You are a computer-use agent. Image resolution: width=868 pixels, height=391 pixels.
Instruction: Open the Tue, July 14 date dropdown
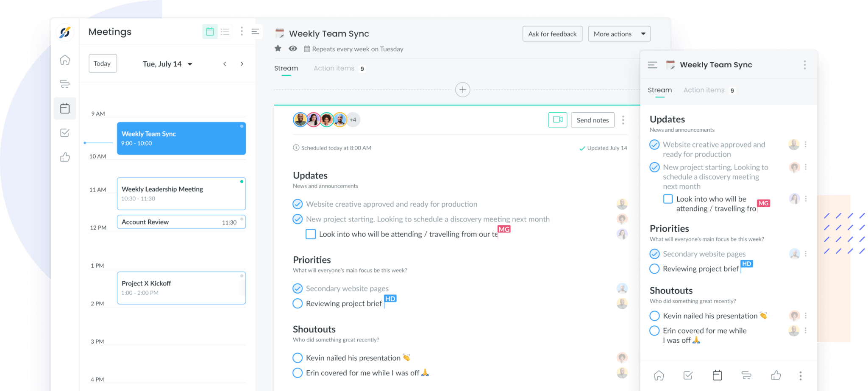coord(167,64)
